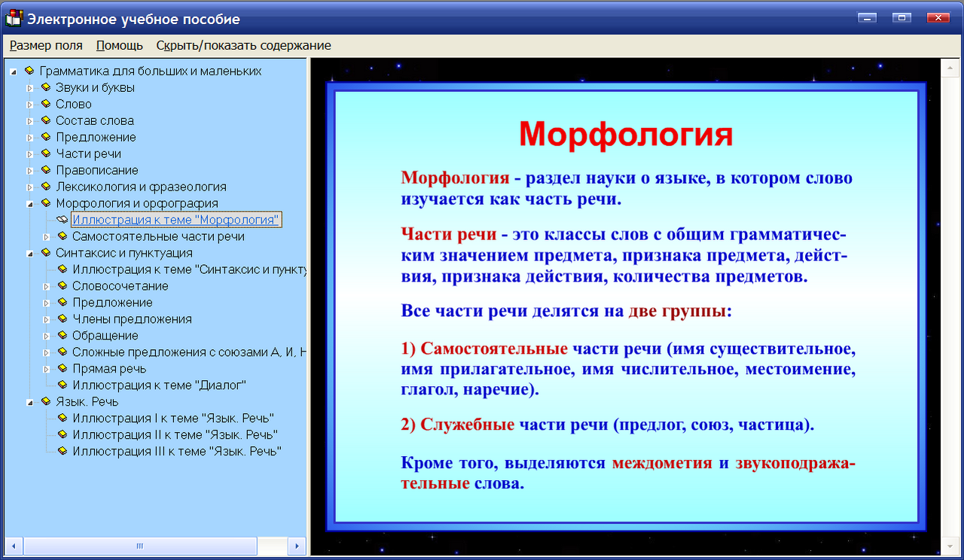This screenshot has width=964, height=560.
Task: Click the book icon beside "Прямая речь"
Action: [63, 368]
